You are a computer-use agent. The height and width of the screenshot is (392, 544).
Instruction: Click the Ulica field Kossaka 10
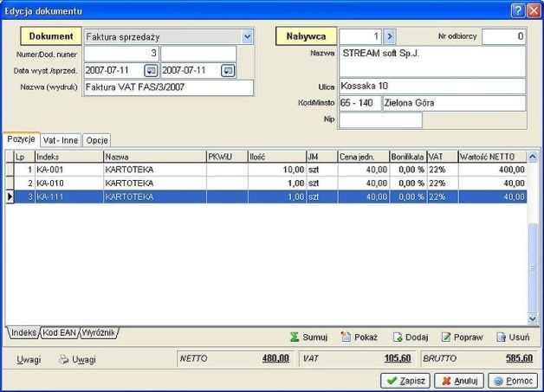[x=432, y=86]
